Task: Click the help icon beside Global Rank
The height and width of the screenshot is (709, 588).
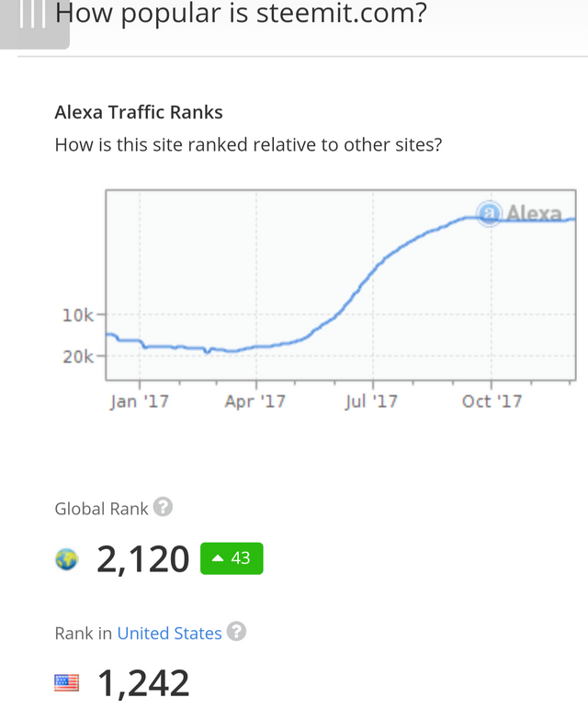Action: [163, 507]
